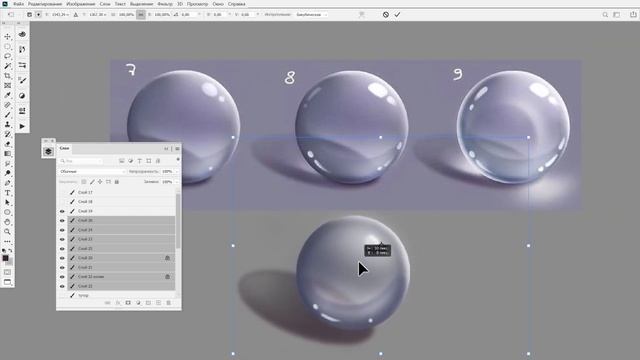Select the Type tool
The height and width of the screenshot is (360, 640).
(7, 193)
